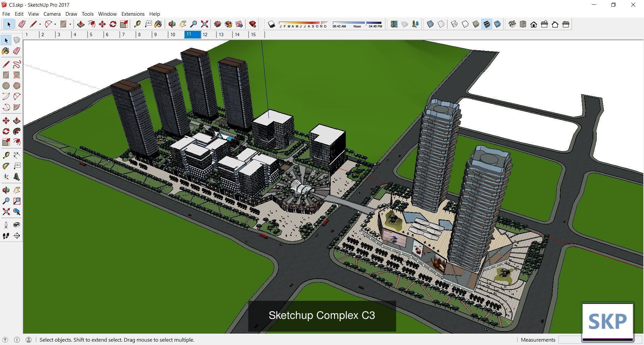This screenshot has height=345, width=644.
Task: Open 3D Warehouse from the toolbar
Action: click(218, 24)
